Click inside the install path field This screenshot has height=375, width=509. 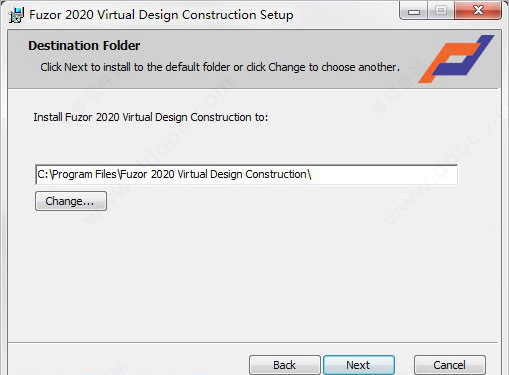point(246,175)
